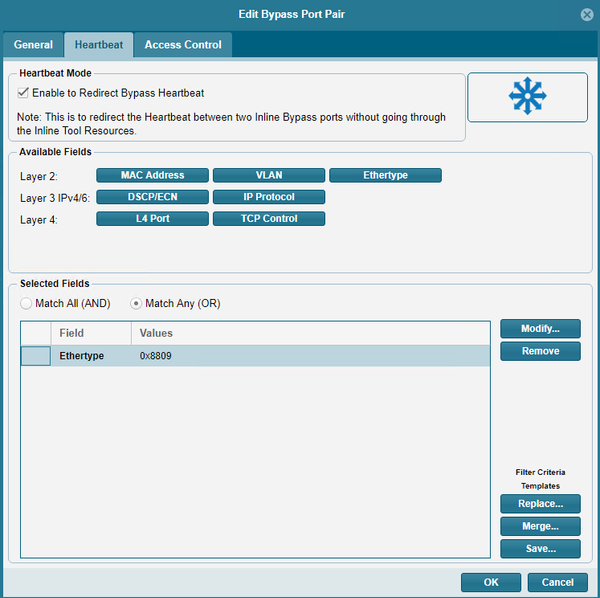Toggle Enable to Redirect Bypass Heartbeat checkbox
Viewport: 600px width, 598px height.
pos(24,93)
